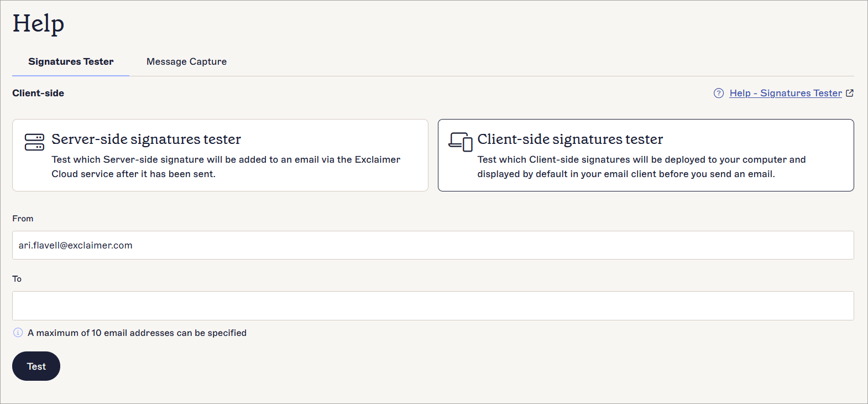This screenshot has width=868, height=404.
Task: Click the Help page title
Action: point(39,23)
